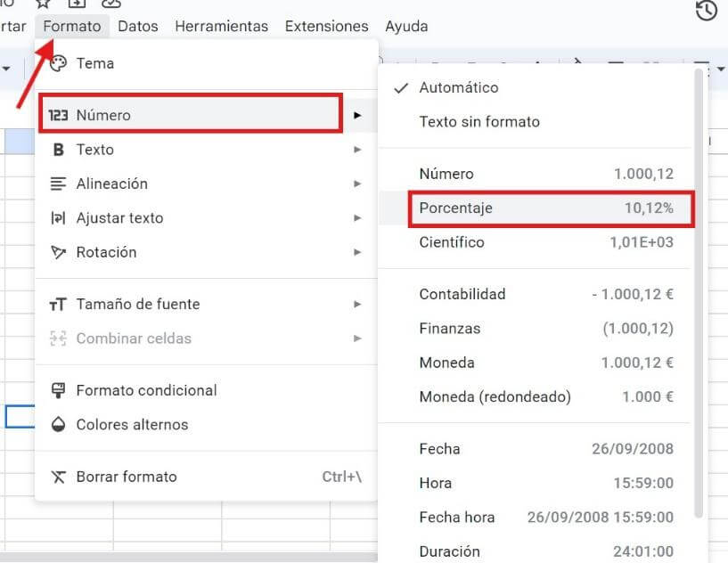
Task: Click Borrar formato to clear formatting
Action: 130,477
